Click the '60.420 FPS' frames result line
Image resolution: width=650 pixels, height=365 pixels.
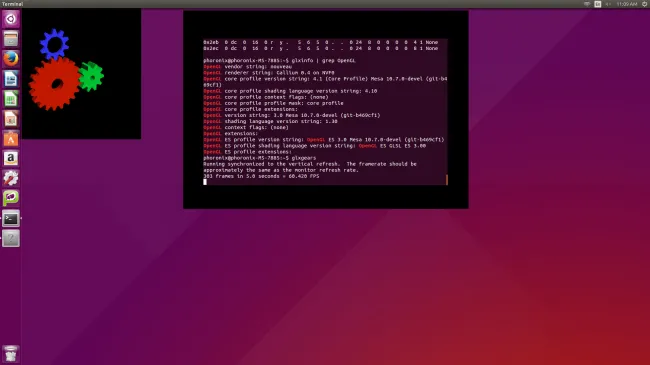(261, 176)
